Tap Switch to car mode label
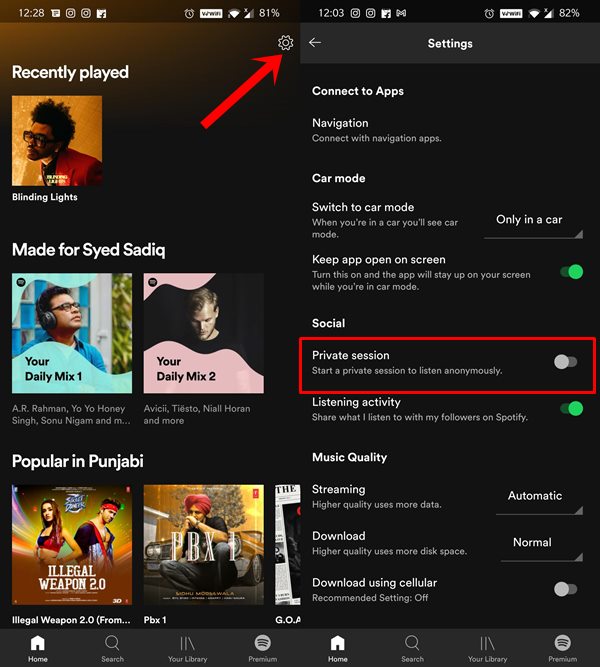 (x=363, y=207)
